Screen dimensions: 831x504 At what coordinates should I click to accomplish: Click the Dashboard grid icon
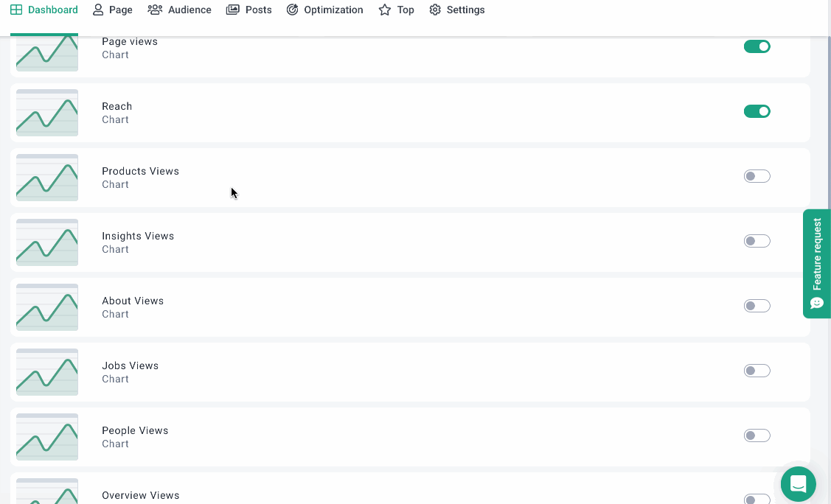coord(16,10)
